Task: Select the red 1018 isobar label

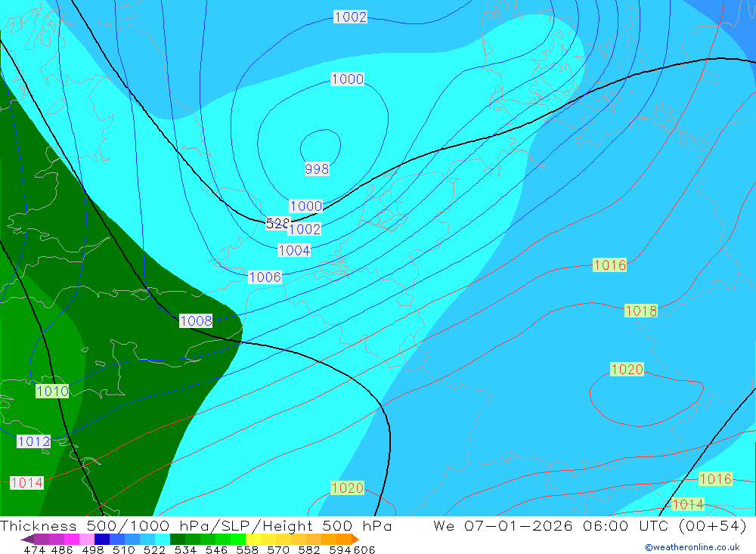Action: pos(641,311)
